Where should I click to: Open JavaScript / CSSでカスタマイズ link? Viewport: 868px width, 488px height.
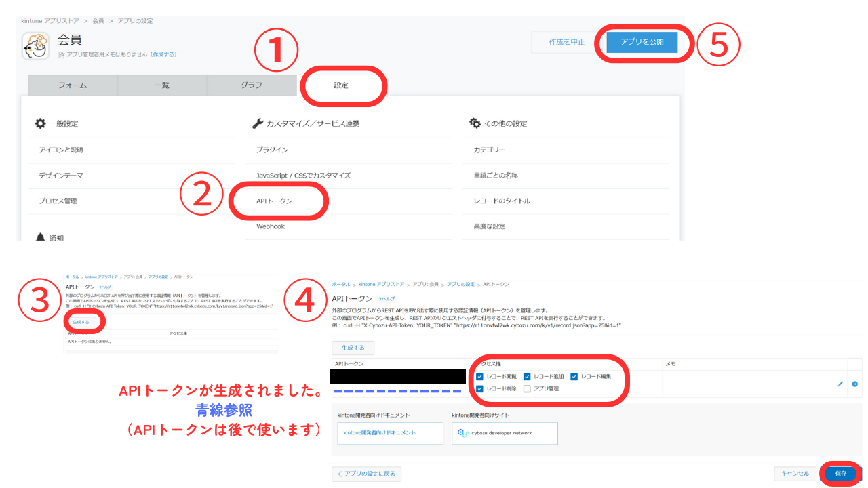(303, 176)
